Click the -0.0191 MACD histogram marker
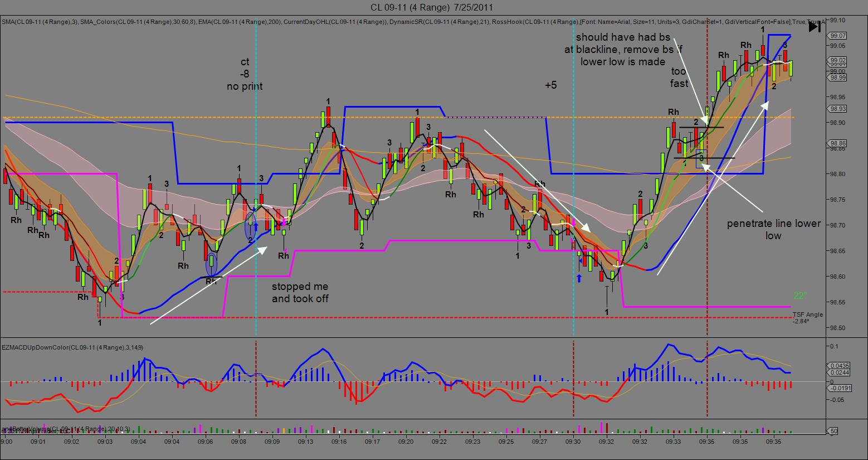This screenshot has height=460, width=868. 840,388
